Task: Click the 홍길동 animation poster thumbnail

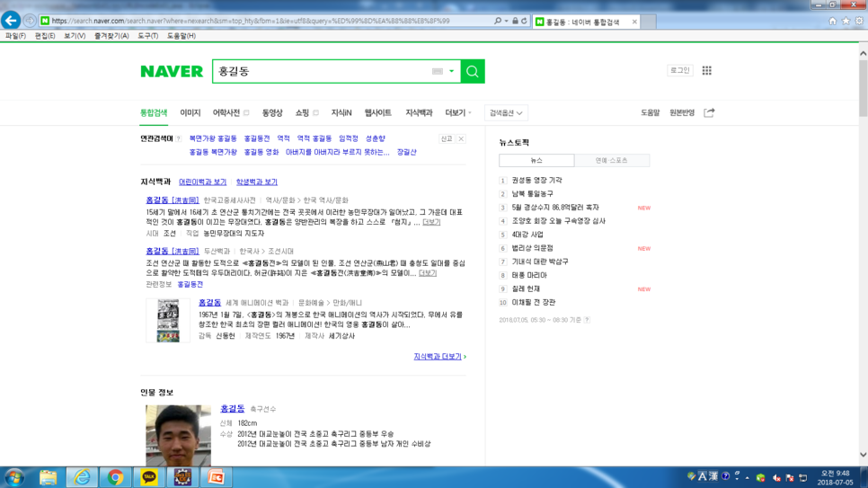Action: click(168, 320)
